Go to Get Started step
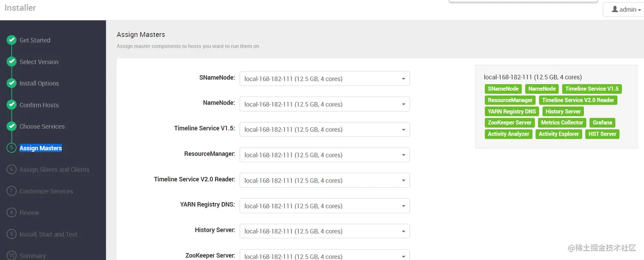The width and height of the screenshot is (644, 260). tap(35, 40)
